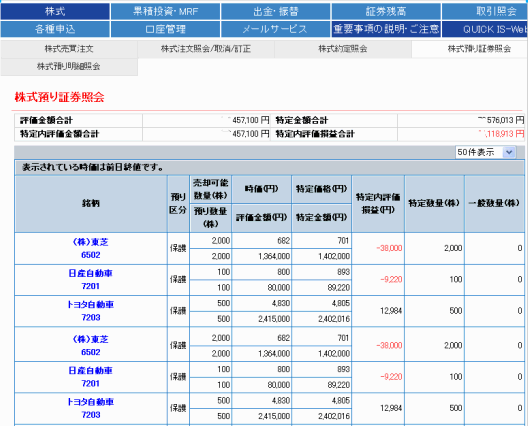
Task: Open the メールサービス menu tab
Action: (276, 29)
